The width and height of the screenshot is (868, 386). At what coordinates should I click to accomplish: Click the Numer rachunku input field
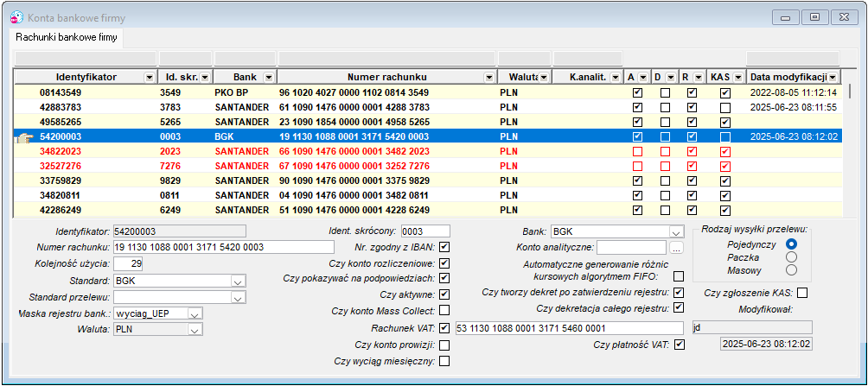224,247
